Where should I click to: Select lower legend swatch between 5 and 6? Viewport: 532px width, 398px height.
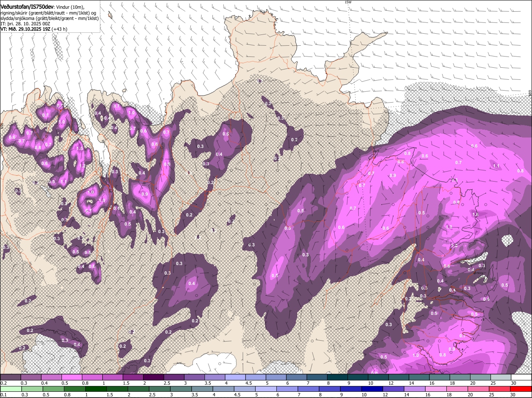(x=266, y=389)
